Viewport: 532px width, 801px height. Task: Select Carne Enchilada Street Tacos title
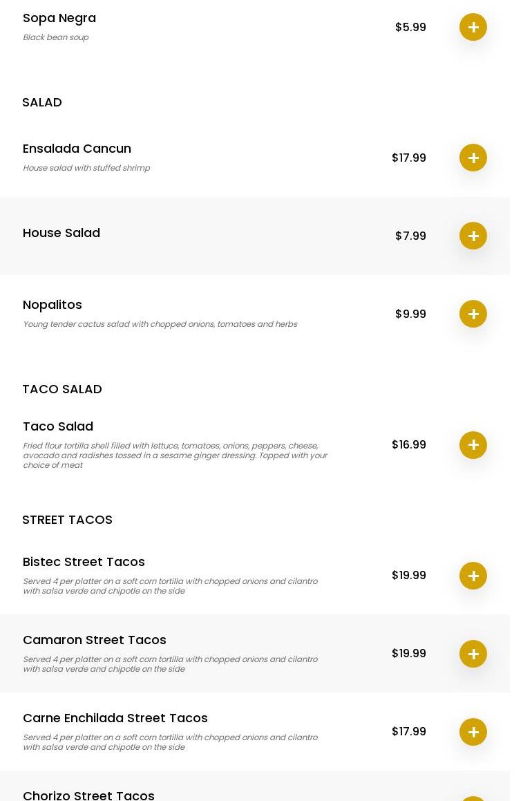tap(115, 718)
